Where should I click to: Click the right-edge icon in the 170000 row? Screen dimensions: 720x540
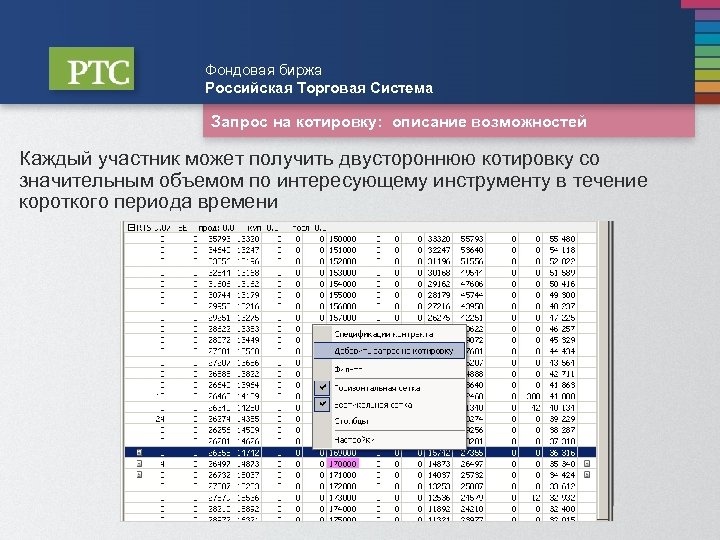coord(587,464)
